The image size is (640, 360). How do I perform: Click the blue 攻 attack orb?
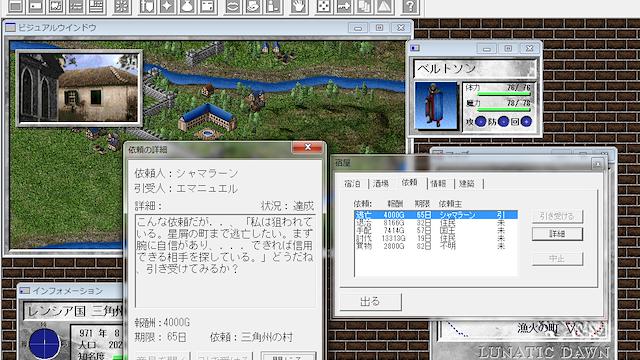click(480, 121)
